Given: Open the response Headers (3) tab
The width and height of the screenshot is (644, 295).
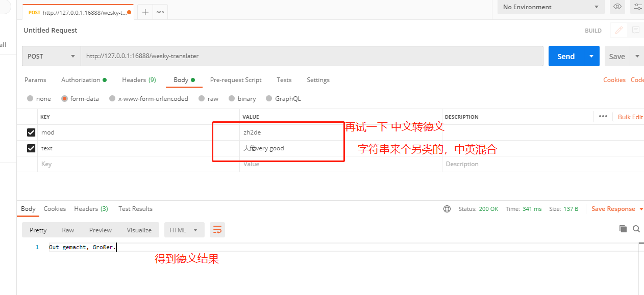Looking at the screenshot, I should (91, 209).
